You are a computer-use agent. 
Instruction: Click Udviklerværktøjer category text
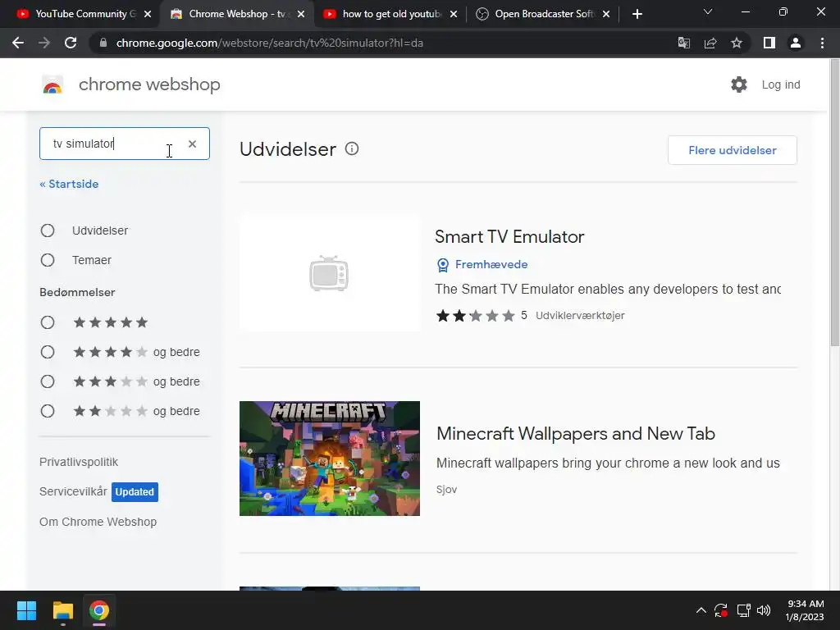[x=580, y=316]
